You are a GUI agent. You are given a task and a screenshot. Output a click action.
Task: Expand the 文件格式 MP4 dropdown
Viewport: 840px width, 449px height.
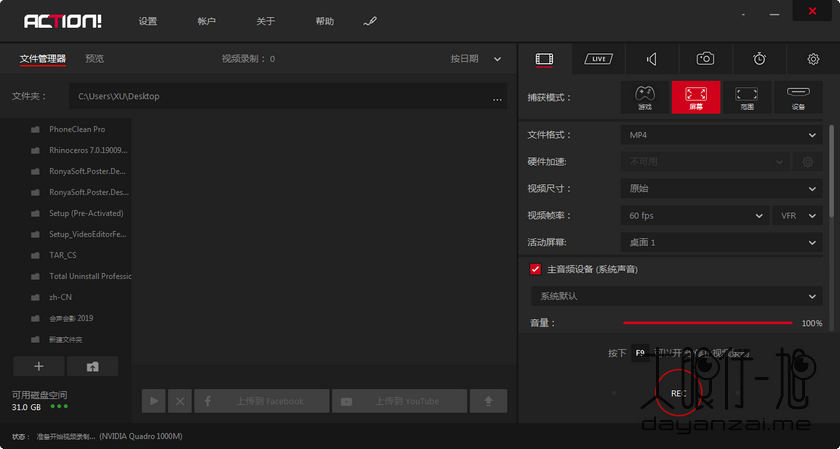click(x=721, y=134)
